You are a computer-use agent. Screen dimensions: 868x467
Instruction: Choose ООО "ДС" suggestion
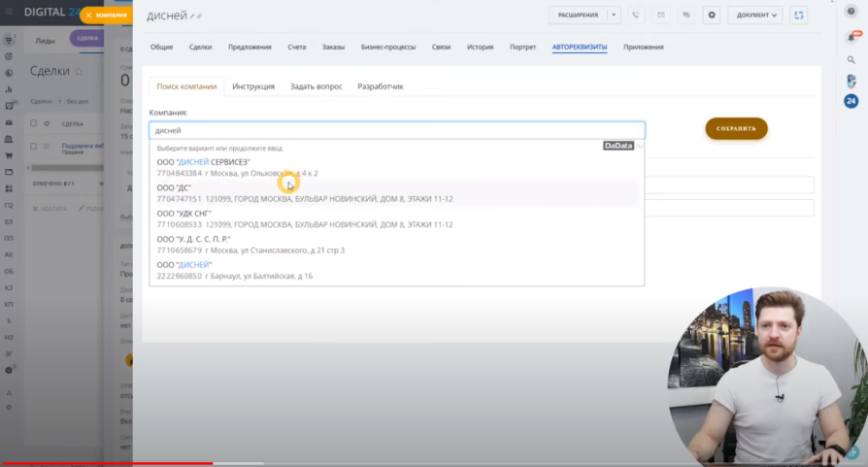[397, 193]
